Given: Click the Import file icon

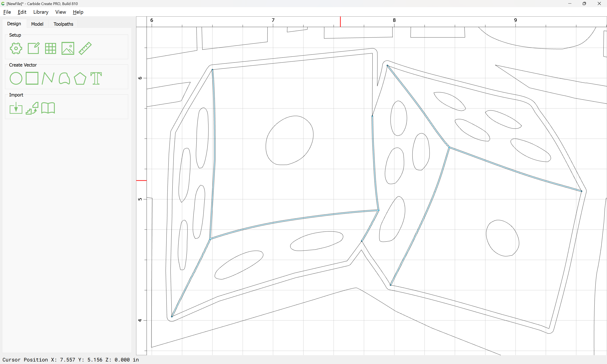Looking at the screenshot, I should [16, 108].
